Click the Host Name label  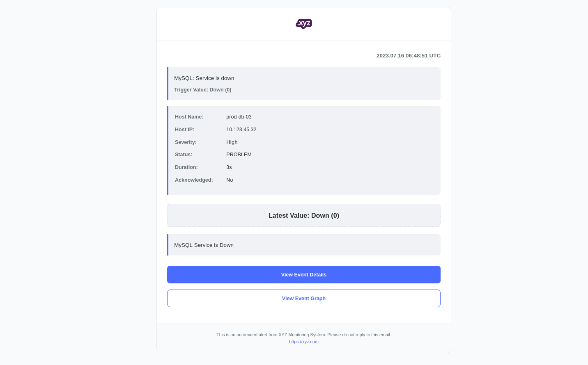pyautogui.click(x=189, y=117)
